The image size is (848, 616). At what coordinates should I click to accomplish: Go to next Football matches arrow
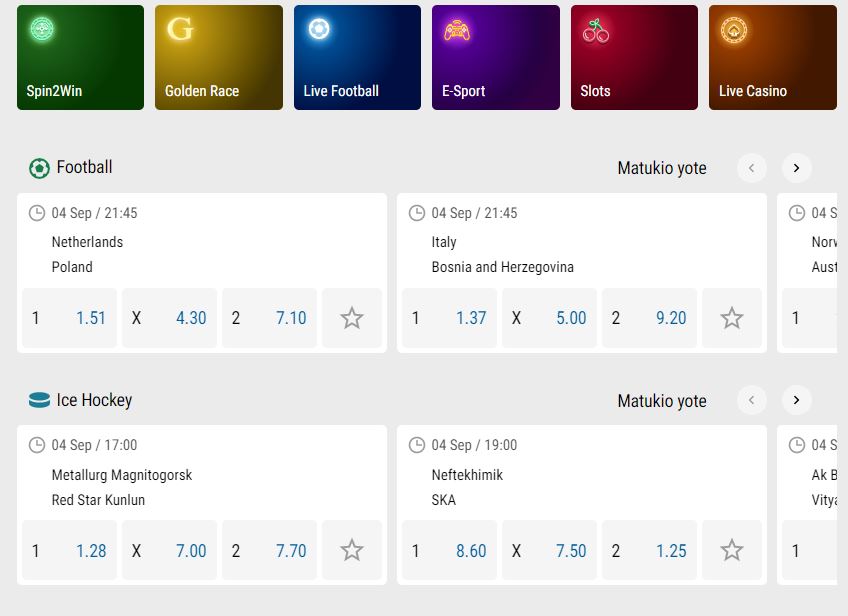(x=796, y=168)
